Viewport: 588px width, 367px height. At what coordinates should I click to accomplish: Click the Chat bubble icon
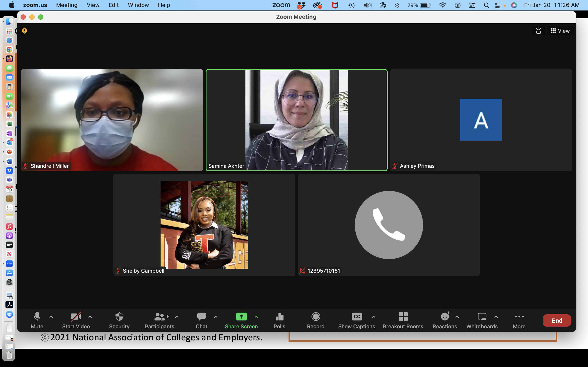click(201, 317)
